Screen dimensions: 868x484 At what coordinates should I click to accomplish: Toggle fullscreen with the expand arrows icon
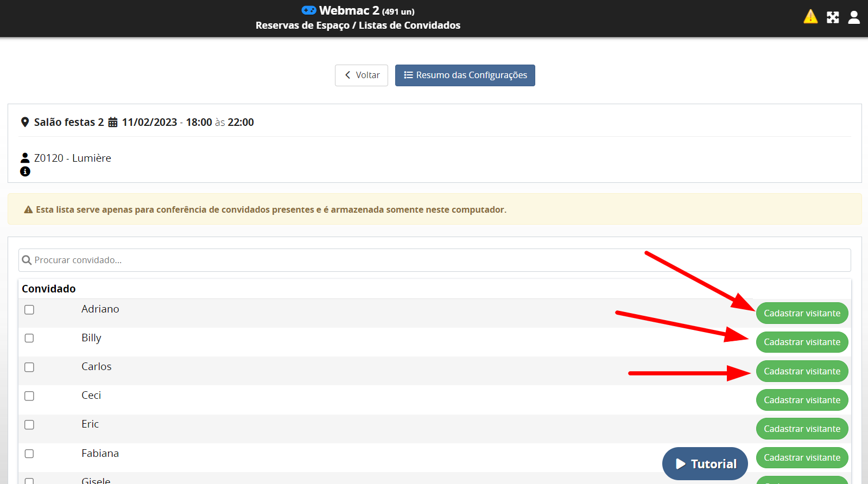tap(833, 17)
